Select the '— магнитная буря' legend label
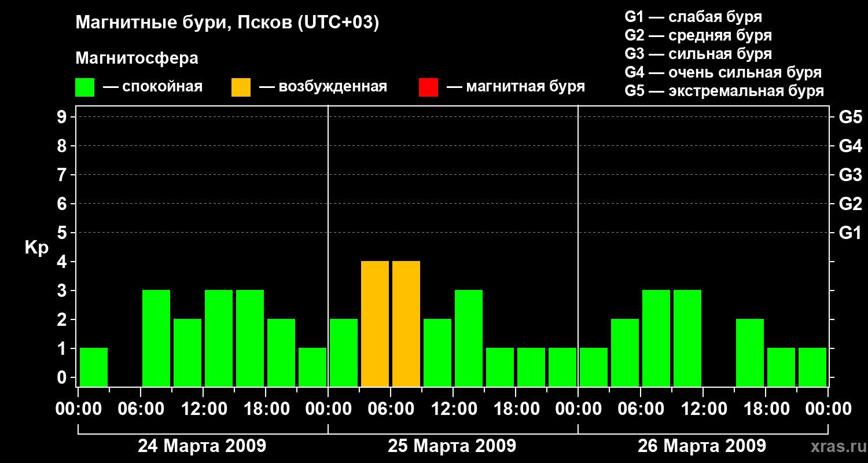 point(516,87)
